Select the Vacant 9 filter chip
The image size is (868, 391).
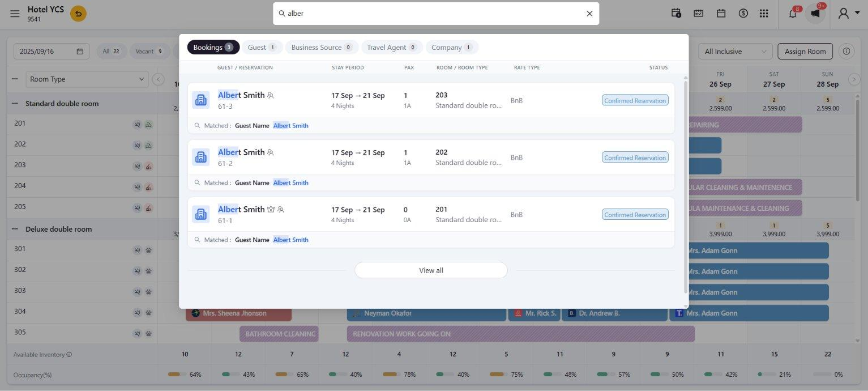pyautogui.click(x=149, y=51)
